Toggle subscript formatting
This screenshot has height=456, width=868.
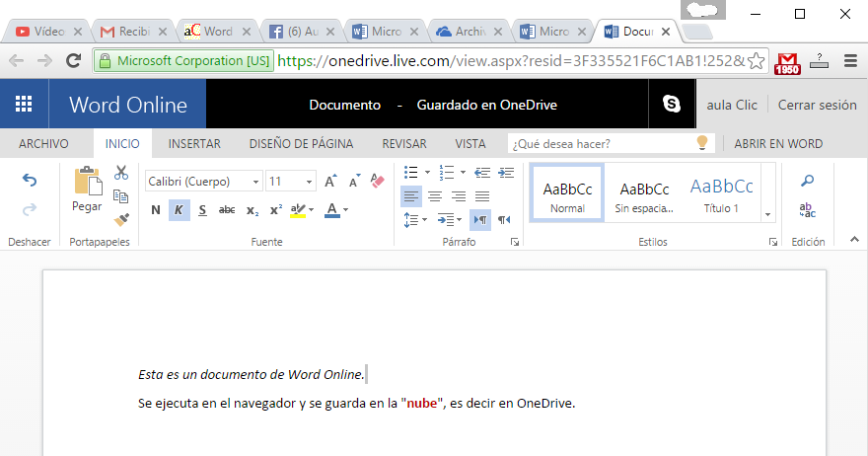coord(253,210)
